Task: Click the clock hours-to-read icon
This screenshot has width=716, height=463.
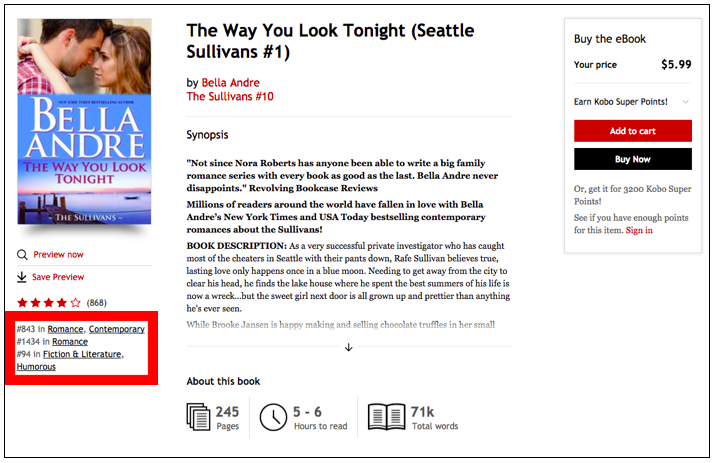Action: tap(272, 416)
